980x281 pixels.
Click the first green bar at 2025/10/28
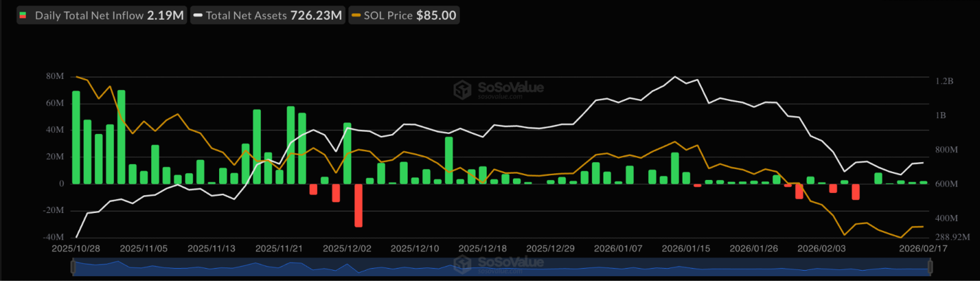point(76,137)
